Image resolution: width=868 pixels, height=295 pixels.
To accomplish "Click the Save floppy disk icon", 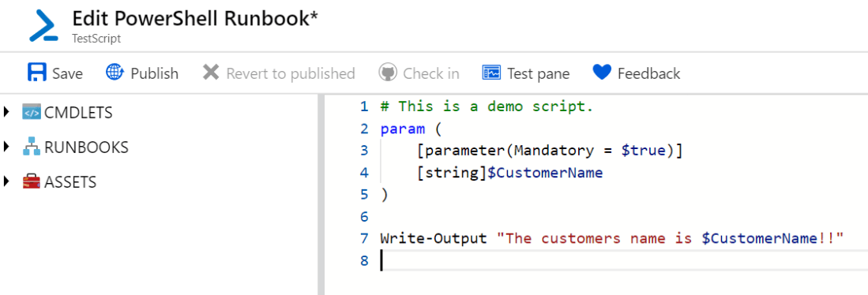I will (x=36, y=73).
